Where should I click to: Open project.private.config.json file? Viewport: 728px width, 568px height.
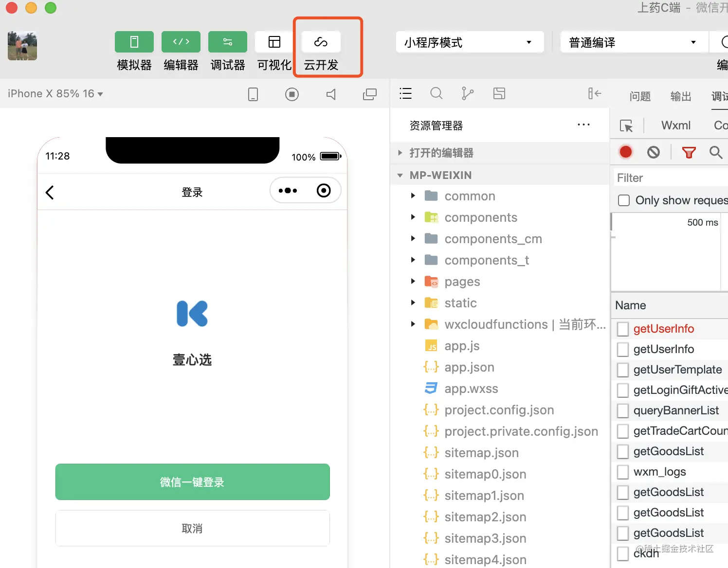coord(521,431)
